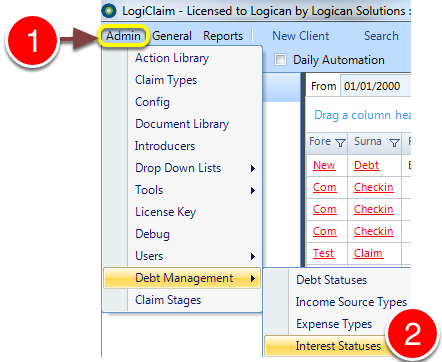The height and width of the screenshot is (362, 442).
Task: Open the 'Claim' surname link
Action: (x=368, y=253)
